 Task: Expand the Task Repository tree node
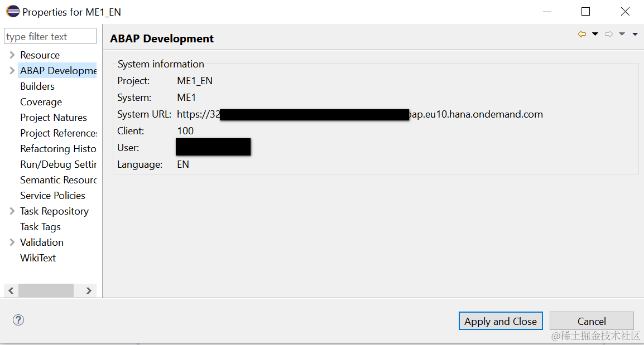(12, 211)
